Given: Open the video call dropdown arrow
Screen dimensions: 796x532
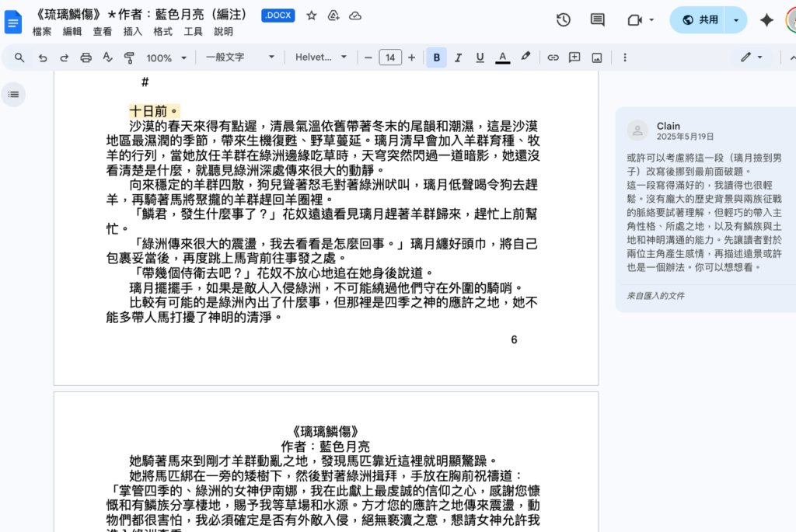Looking at the screenshot, I should pos(652,19).
